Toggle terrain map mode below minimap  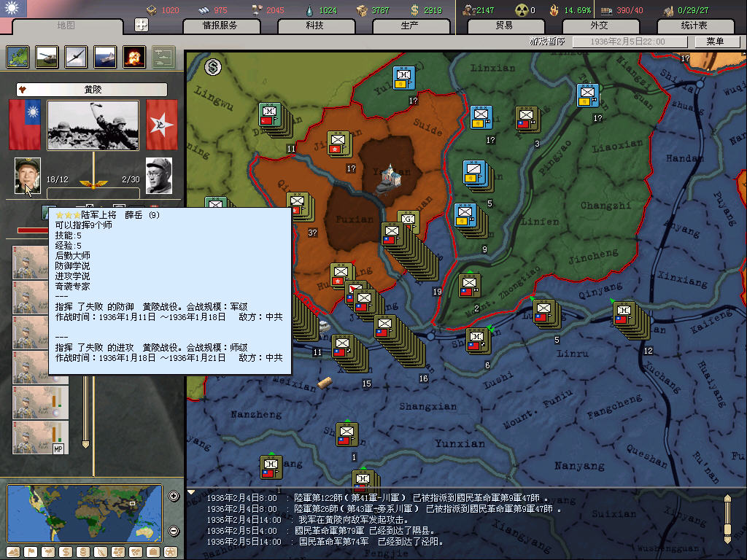(13, 551)
